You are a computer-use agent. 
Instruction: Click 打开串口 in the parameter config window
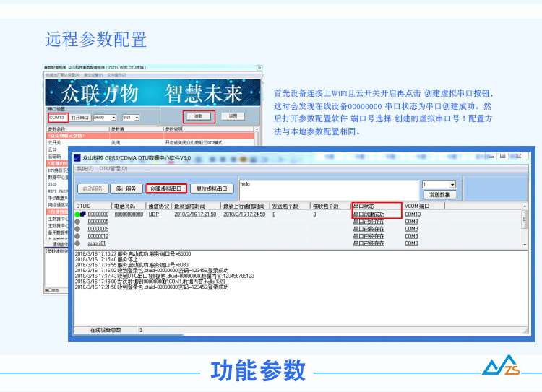point(80,118)
